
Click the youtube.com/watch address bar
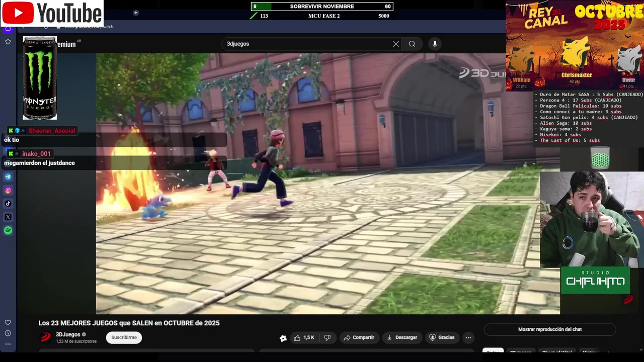89,27
